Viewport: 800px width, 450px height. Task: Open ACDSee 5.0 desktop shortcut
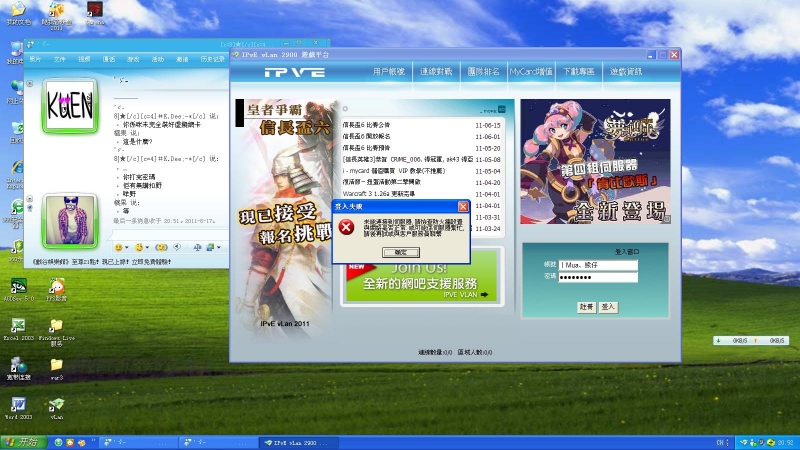pos(18,290)
